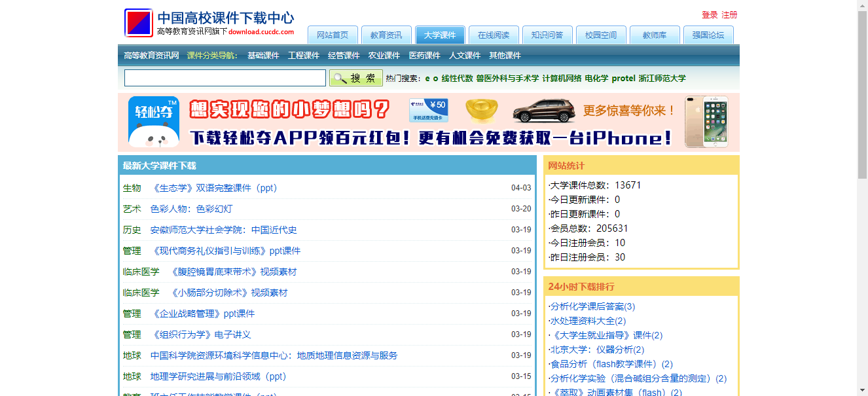Screen dimensions: 868x396
Task: Open 地理学研究进展与前沿领域（ppt）
Action: pyautogui.click(x=219, y=376)
